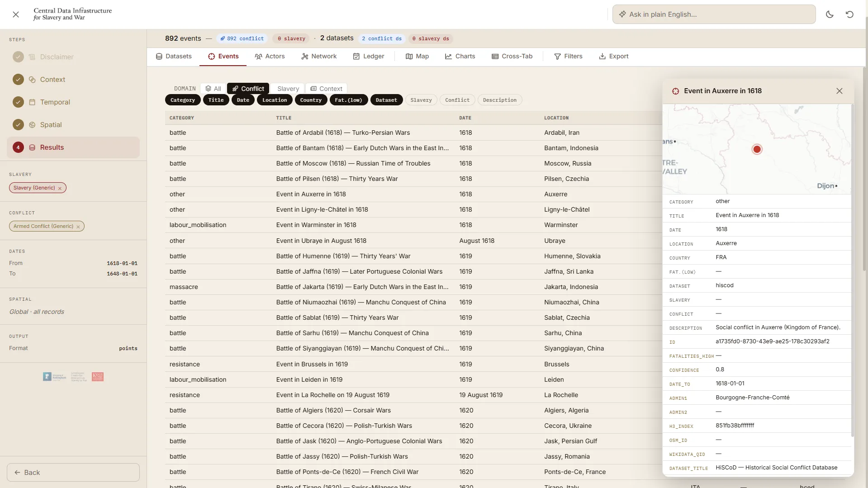Viewport: 868px width, 488px height.
Task: Open the Actors tab
Action: tap(270, 57)
